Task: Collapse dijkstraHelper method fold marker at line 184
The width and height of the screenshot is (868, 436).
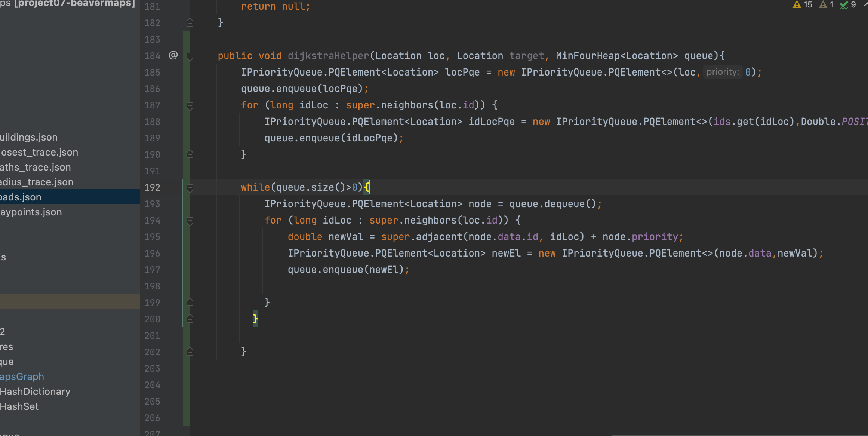Action: click(190, 56)
